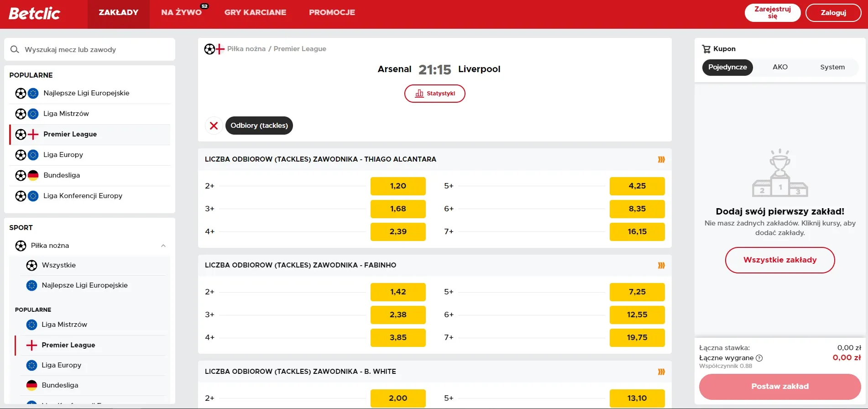Click EU flag icon beside Liga Europy
This screenshot has width=868, height=409.
(33, 155)
